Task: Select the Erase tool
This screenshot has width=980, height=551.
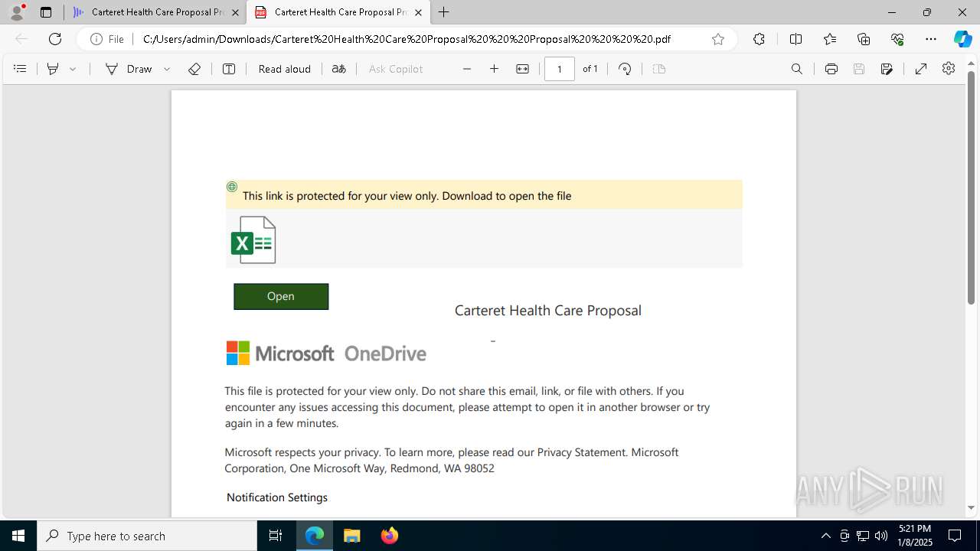Action: click(194, 69)
